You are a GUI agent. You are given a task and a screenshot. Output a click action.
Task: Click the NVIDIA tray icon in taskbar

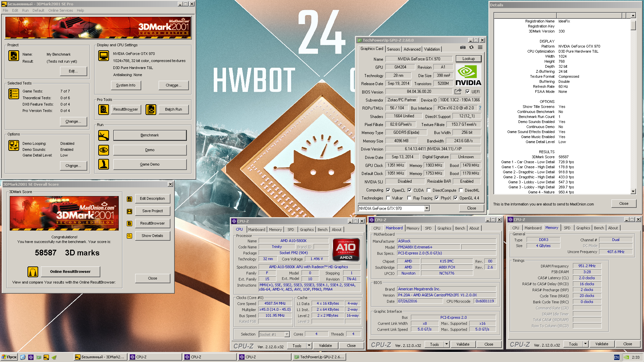(626, 357)
